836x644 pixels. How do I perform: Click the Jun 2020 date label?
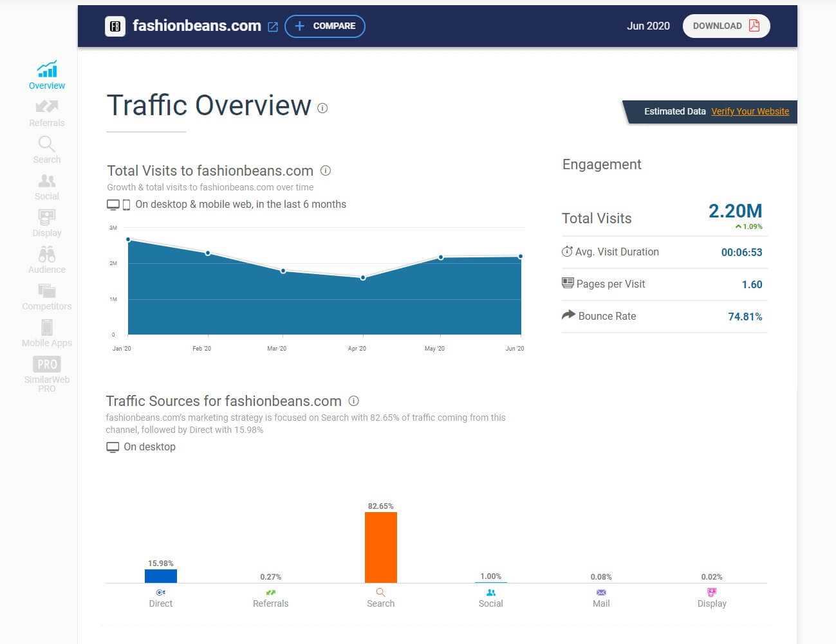(648, 26)
